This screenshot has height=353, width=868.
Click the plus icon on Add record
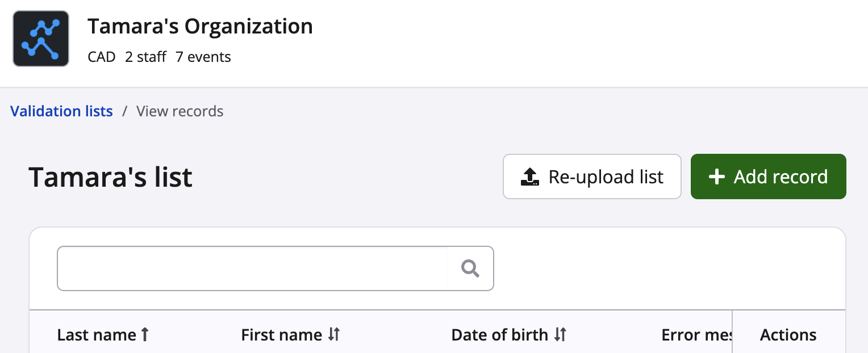[717, 177]
